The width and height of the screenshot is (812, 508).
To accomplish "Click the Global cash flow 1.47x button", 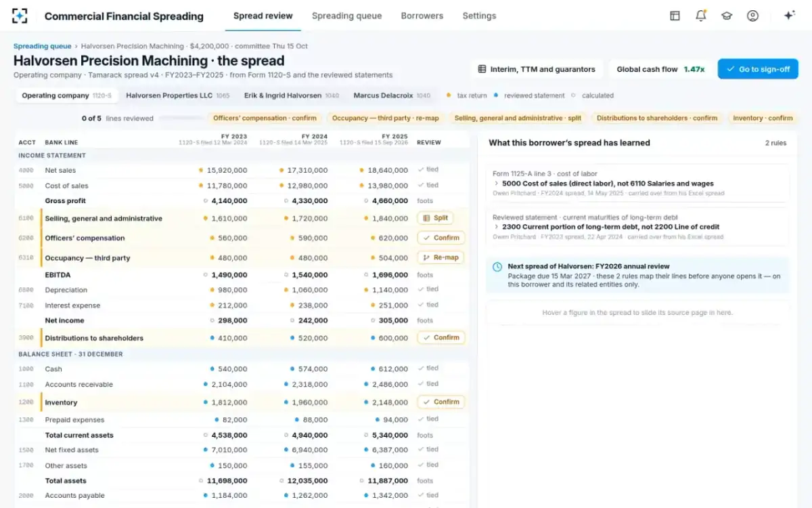I will click(660, 69).
